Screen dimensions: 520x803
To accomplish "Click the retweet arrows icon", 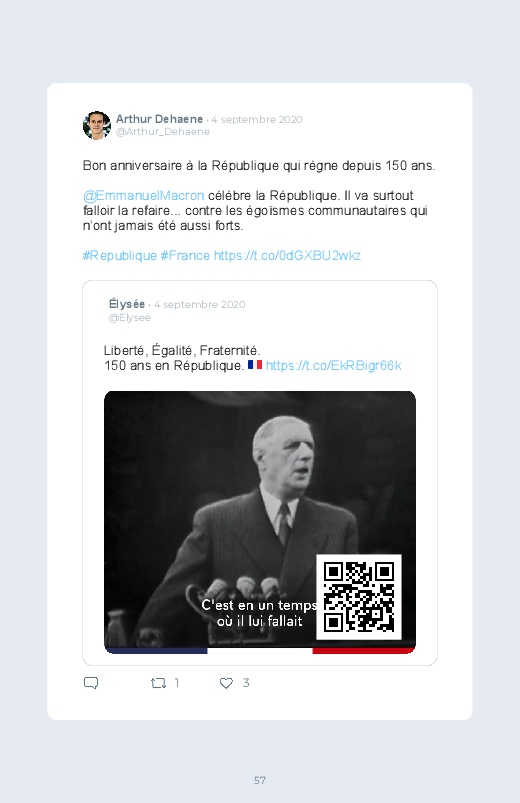I will pos(158,683).
